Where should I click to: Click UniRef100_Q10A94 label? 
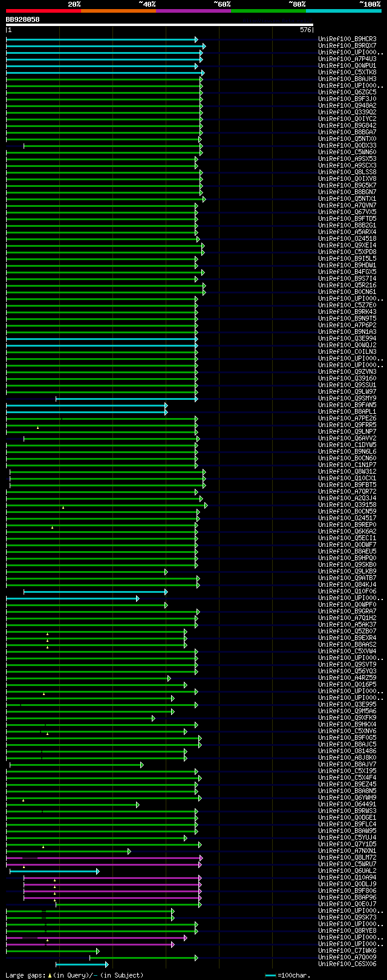tap(347, 878)
